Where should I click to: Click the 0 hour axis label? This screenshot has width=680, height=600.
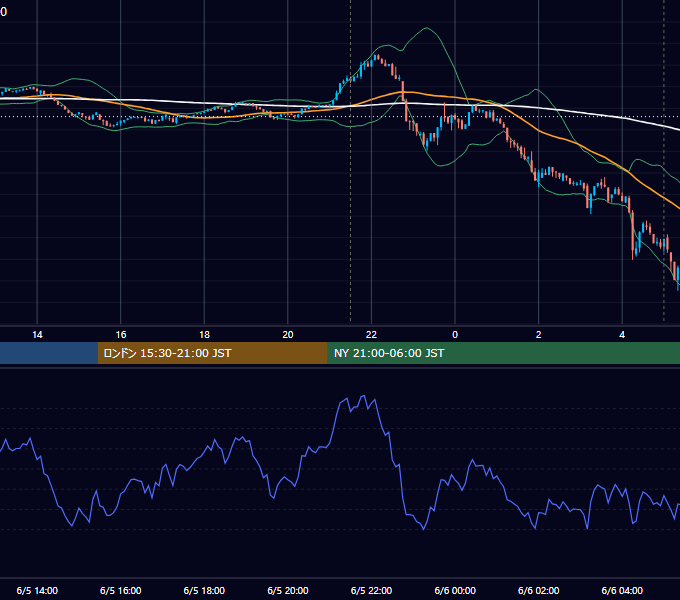tap(455, 335)
